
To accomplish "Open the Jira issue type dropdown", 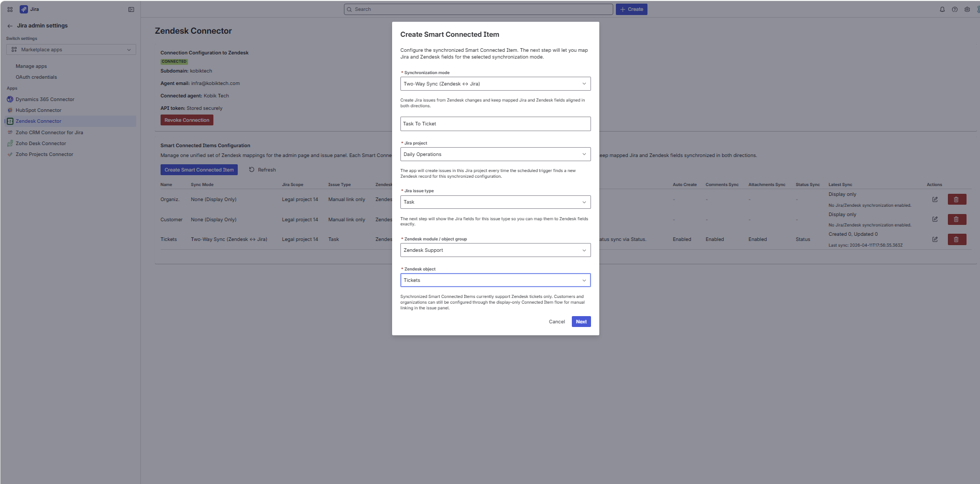I will coord(495,202).
